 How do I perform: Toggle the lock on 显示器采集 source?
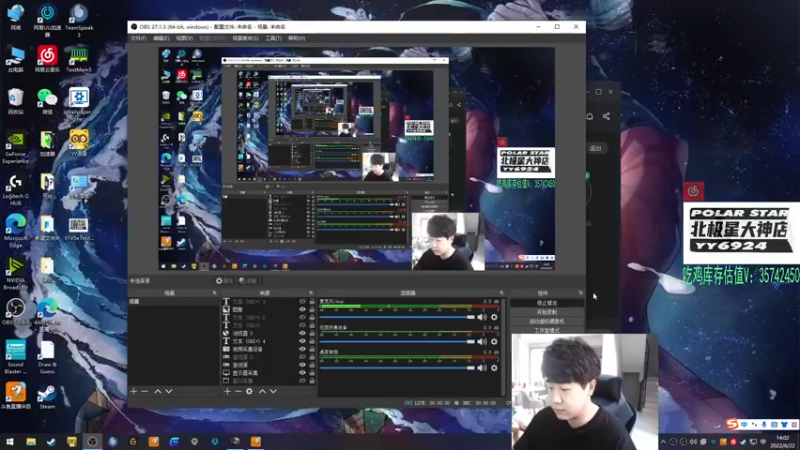312,373
